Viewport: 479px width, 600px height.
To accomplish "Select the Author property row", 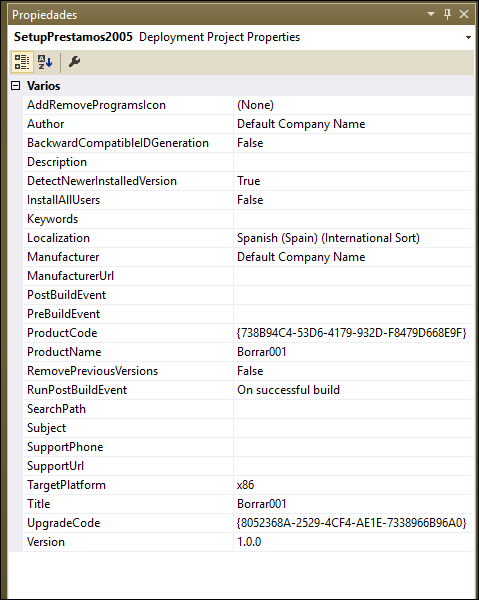I will pos(248,124).
